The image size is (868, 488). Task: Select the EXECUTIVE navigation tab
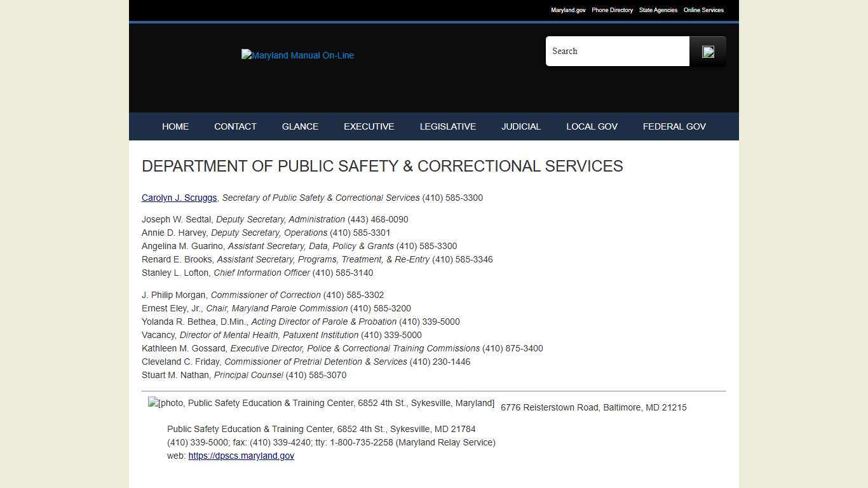(369, 126)
